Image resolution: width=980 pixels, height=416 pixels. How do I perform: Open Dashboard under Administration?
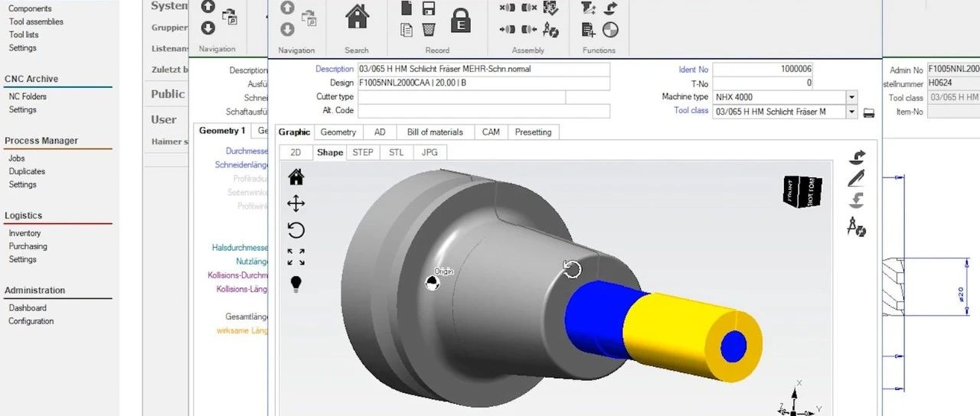28,308
